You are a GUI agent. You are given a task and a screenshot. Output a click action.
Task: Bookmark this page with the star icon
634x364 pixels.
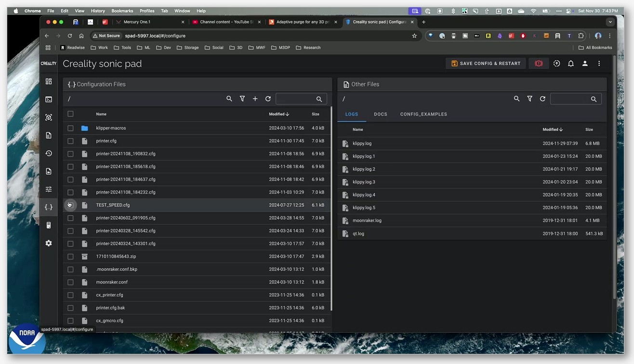(x=414, y=36)
